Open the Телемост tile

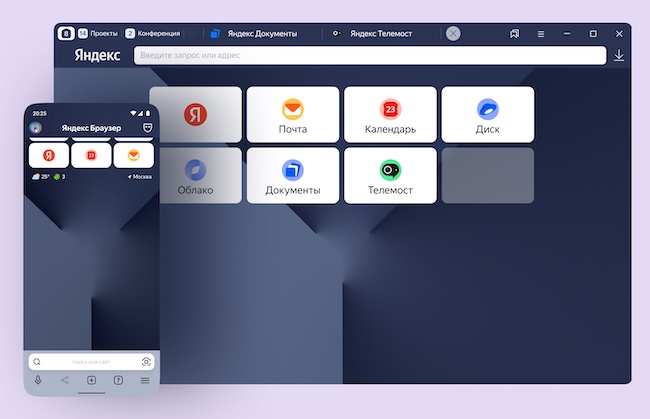tap(390, 175)
